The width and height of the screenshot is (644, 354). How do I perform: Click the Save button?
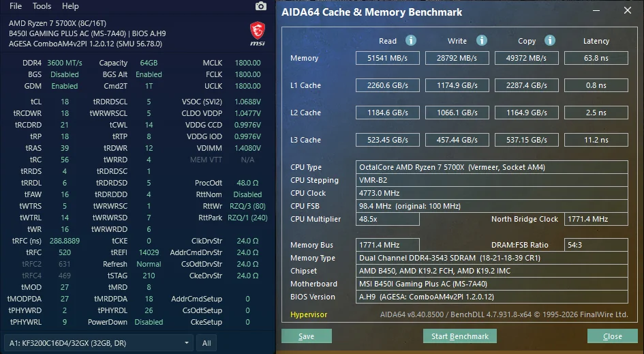coord(307,336)
